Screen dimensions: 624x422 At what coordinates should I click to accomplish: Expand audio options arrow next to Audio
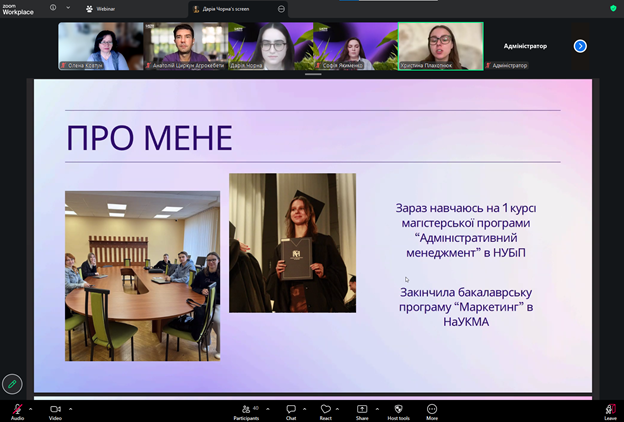31,408
